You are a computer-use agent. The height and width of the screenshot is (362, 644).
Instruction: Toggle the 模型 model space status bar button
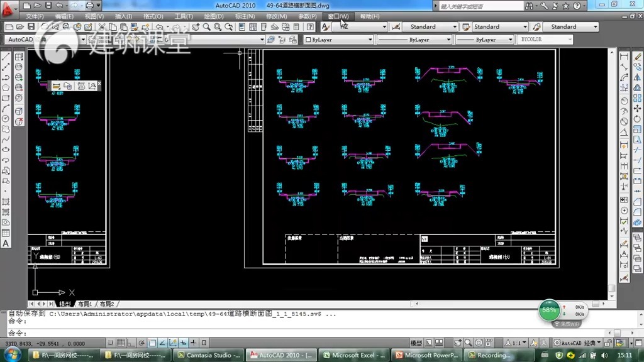(416, 343)
